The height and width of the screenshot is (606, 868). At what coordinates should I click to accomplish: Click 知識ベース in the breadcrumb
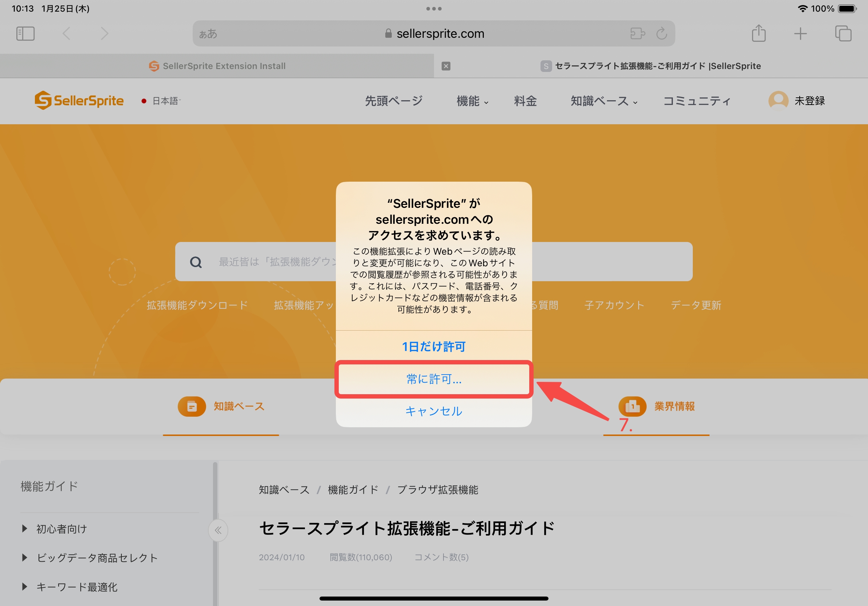284,490
